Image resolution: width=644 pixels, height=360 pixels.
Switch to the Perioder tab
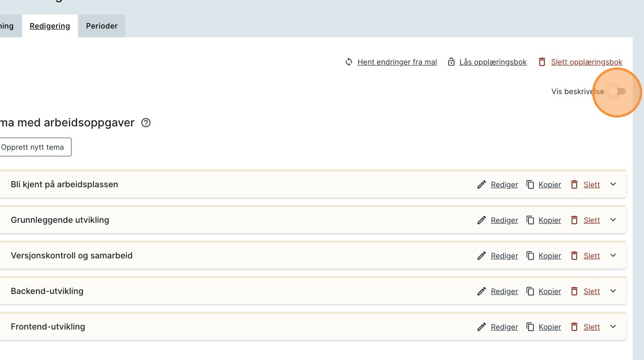pos(101,26)
